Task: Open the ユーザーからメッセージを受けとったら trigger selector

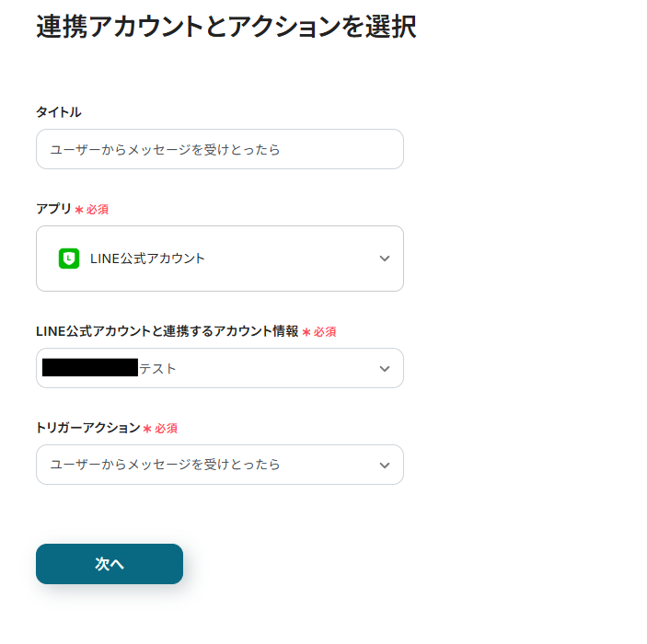Action: pyautogui.click(x=220, y=465)
